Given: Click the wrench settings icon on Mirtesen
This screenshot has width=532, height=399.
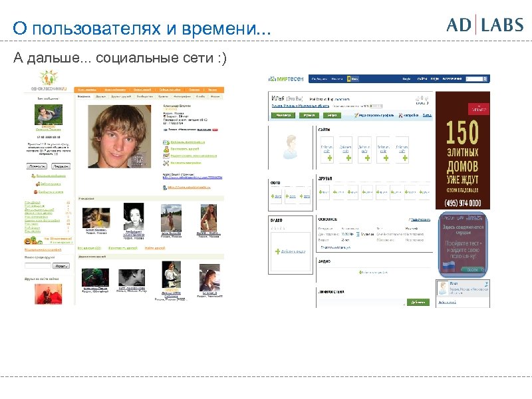Looking at the screenshot, I should point(401,115).
